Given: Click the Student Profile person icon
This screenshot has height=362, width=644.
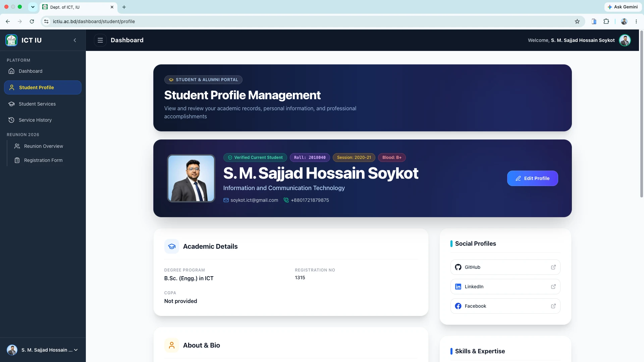Looking at the screenshot, I should point(12,87).
